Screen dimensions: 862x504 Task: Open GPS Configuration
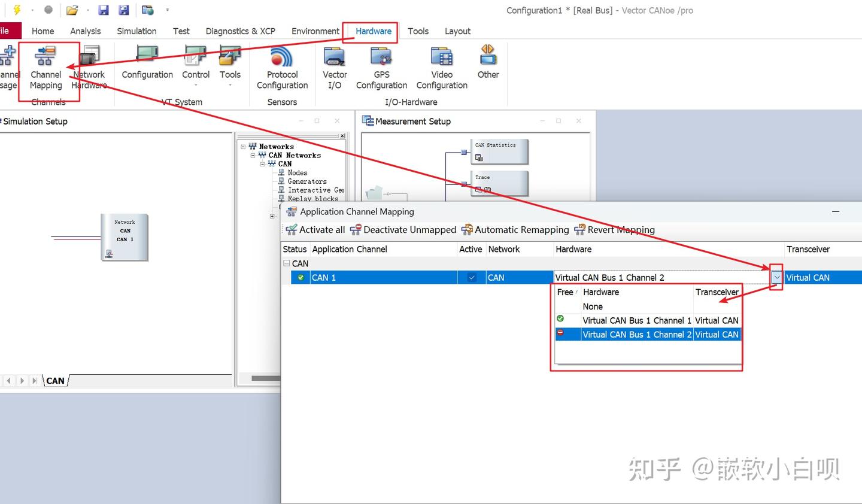click(382, 68)
